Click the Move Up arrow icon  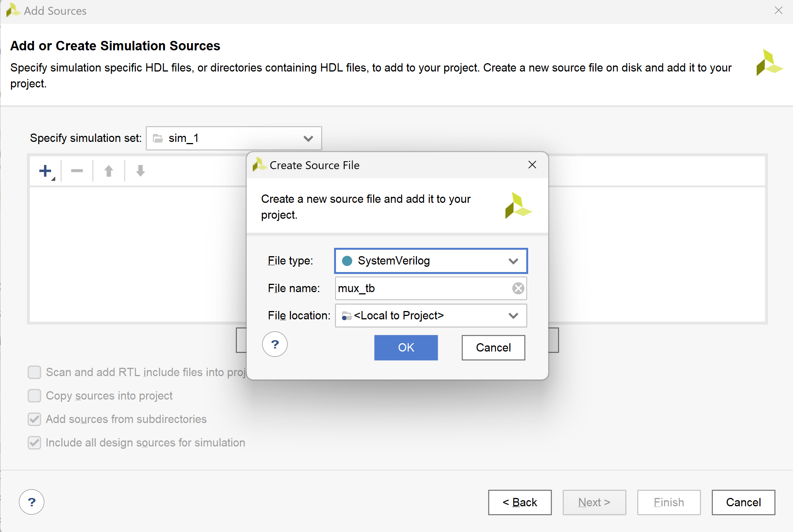(109, 171)
